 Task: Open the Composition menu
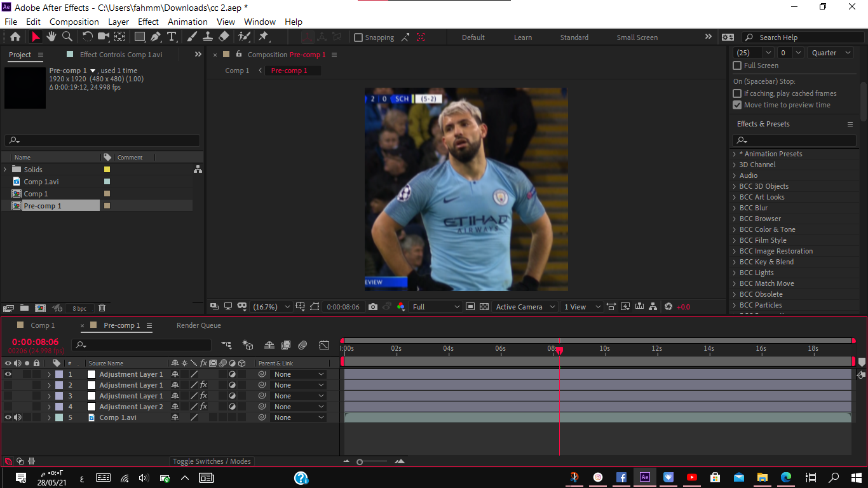click(x=74, y=22)
